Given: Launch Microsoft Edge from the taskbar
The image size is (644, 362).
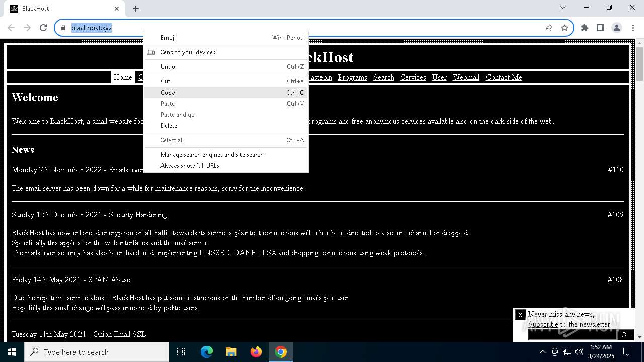Looking at the screenshot, I should [207, 352].
